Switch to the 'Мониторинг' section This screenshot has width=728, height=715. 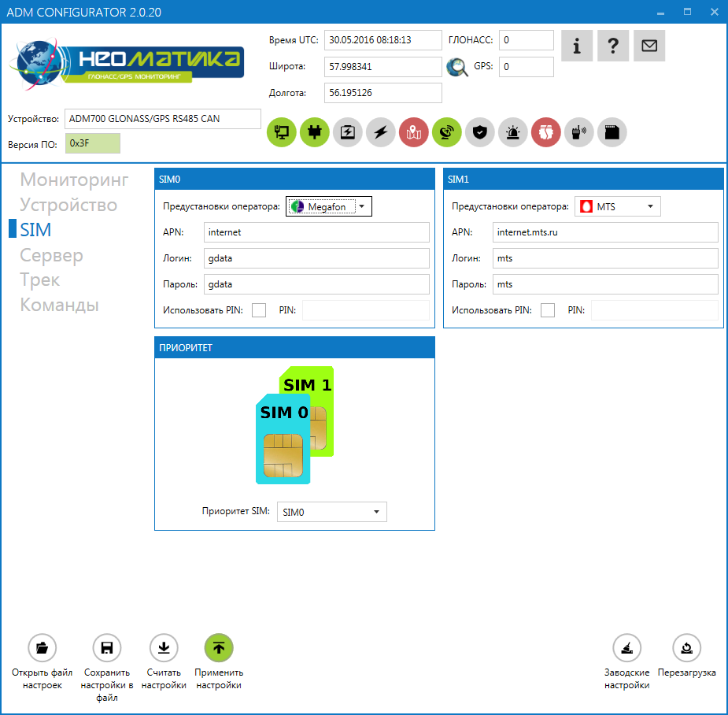tap(74, 180)
